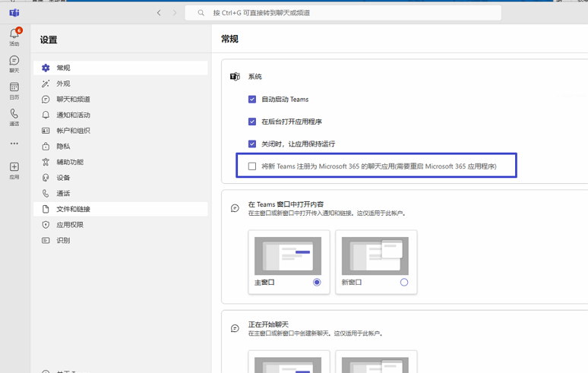The image size is (588, 373).
Task: Click the 系统 section label
Action: click(255, 77)
